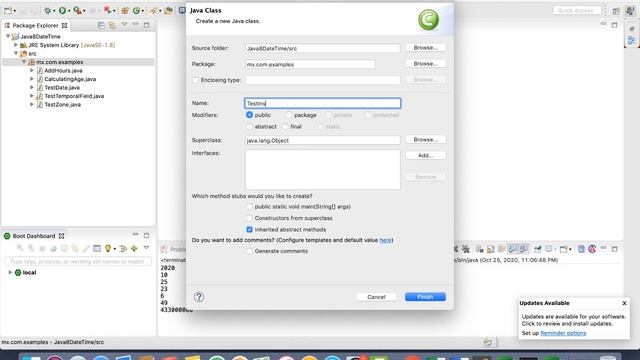Click Link with Editor in Package Explorer

pos(112,25)
